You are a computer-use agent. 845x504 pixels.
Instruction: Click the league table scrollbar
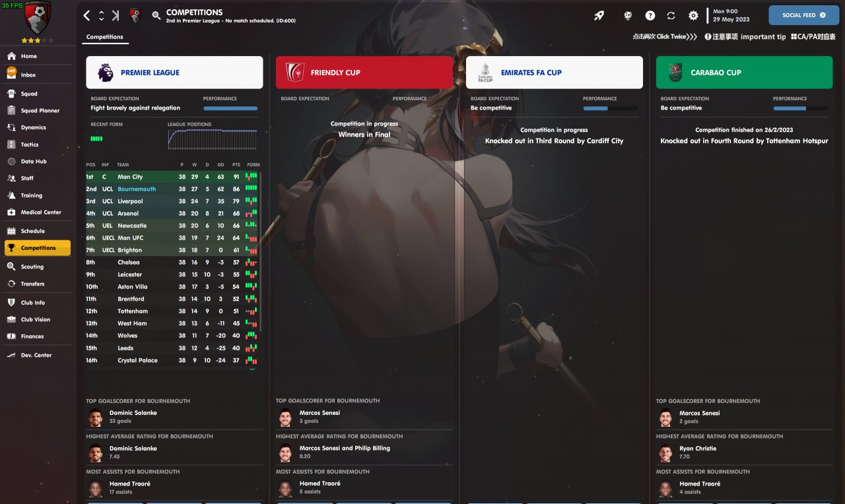tap(261, 251)
